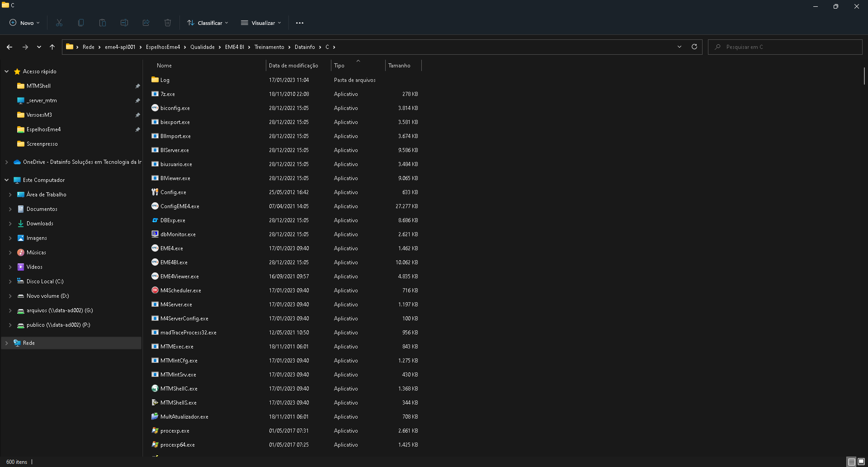Image resolution: width=868 pixels, height=467 pixels.
Task: Expand the OneDrive tree node
Action: tap(7, 162)
